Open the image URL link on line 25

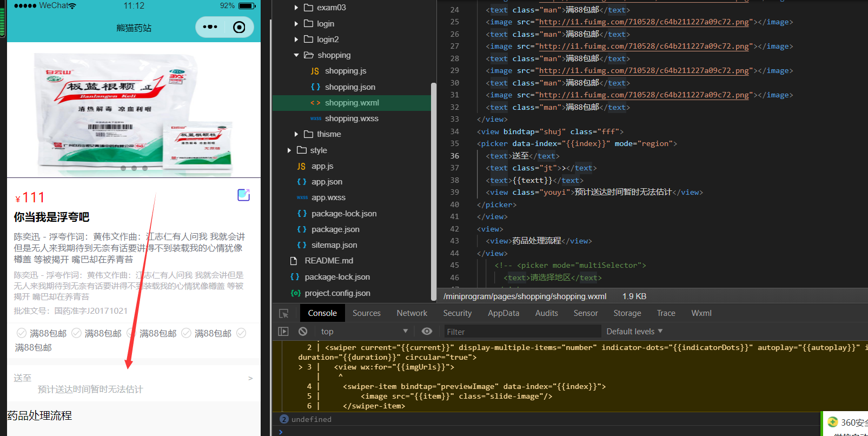click(x=644, y=22)
